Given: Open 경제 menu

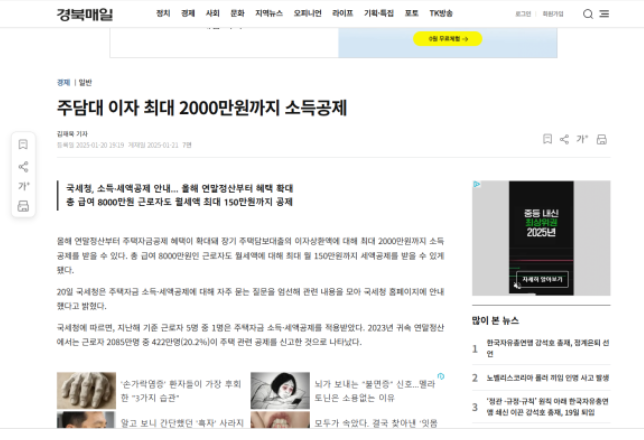Looking at the screenshot, I should [188, 14].
